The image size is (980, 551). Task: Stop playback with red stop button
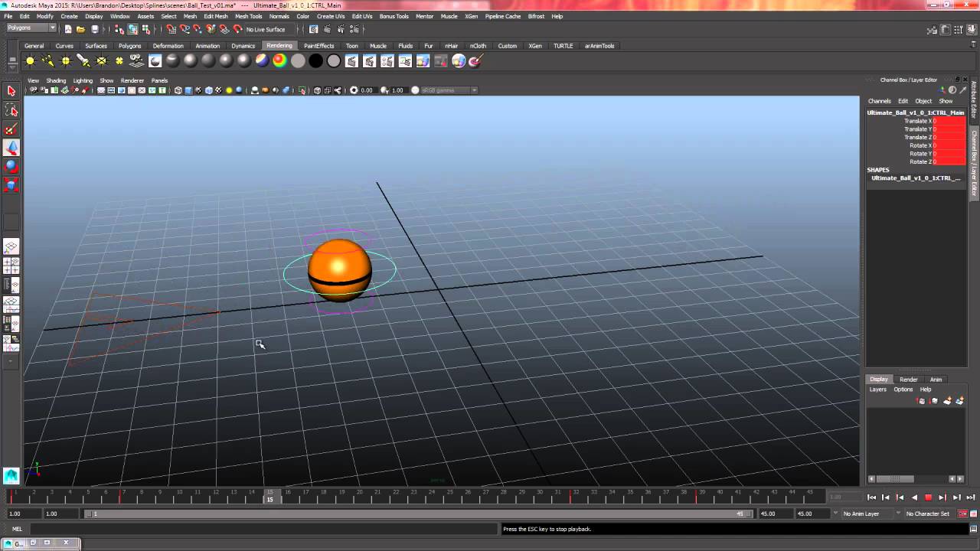(x=928, y=497)
